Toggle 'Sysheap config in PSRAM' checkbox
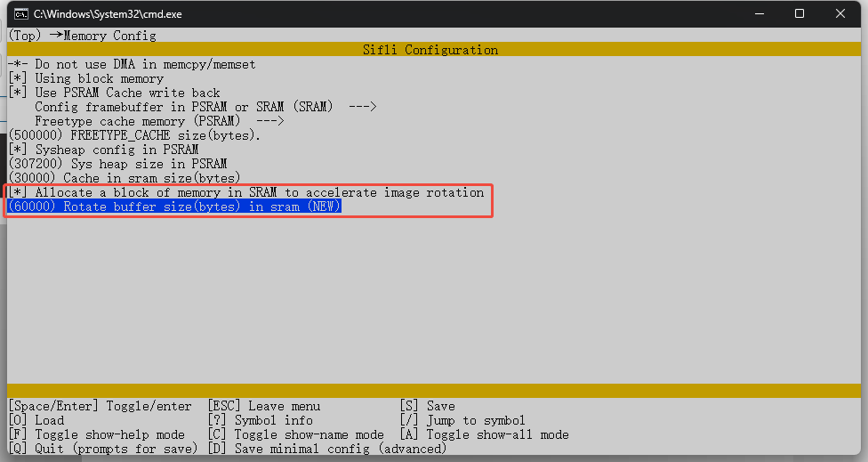The image size is (868, 462). 18,150
